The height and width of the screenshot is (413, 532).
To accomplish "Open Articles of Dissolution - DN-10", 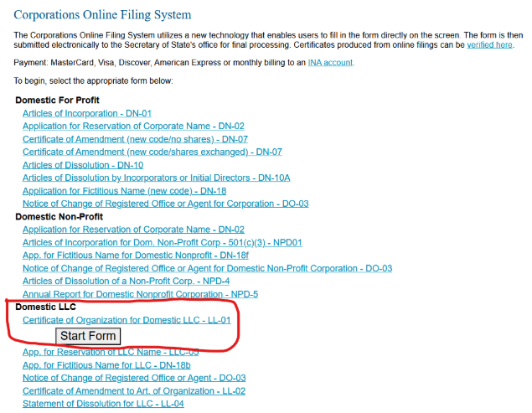I will coord(83,165).
